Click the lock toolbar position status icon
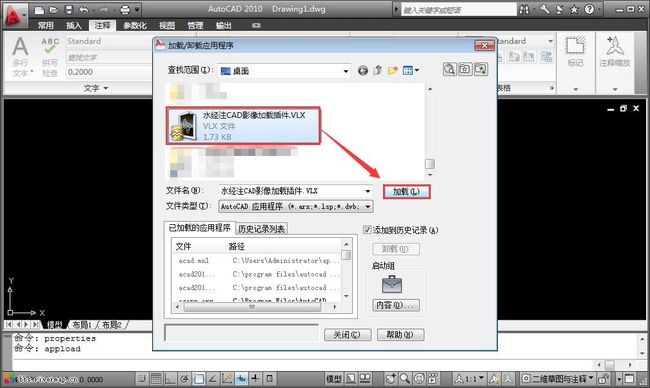This screenshot has height=388, width=650. tap(604, 378)
